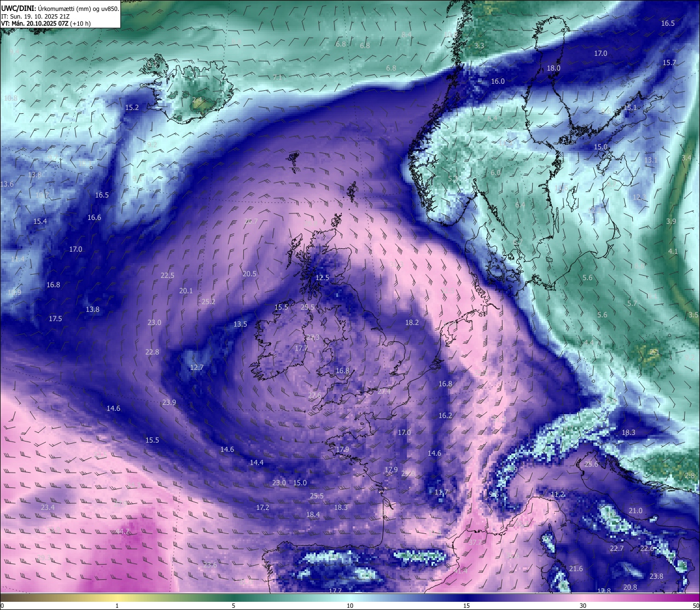Click the 4.1 value near the right edge
Image resolution: width=700 pixels, height=610 pixels.
point(673,252)
